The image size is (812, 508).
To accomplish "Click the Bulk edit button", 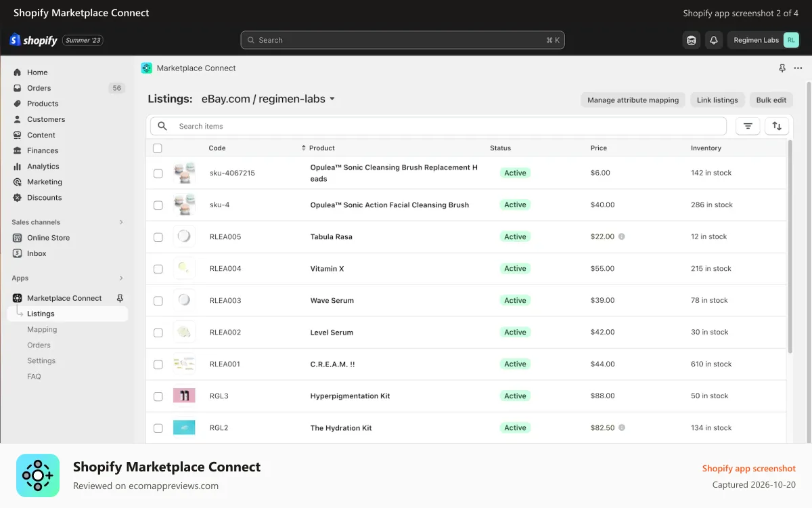I will pyautogui.click(x=771, y=100).
